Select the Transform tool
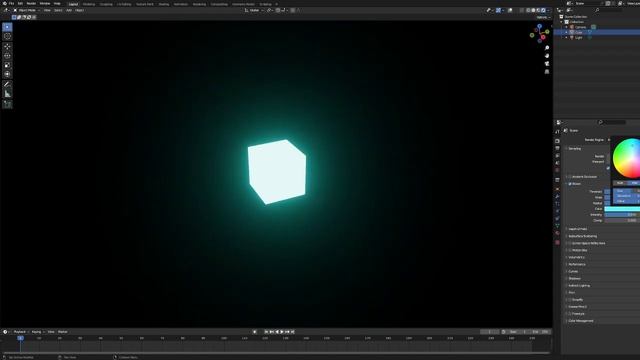 7,74
